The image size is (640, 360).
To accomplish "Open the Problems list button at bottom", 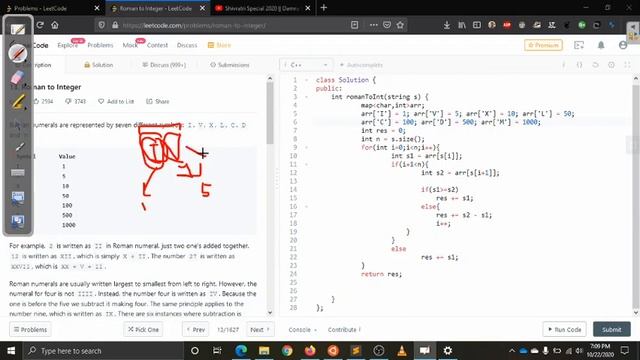I will click(x=30, y=329).
